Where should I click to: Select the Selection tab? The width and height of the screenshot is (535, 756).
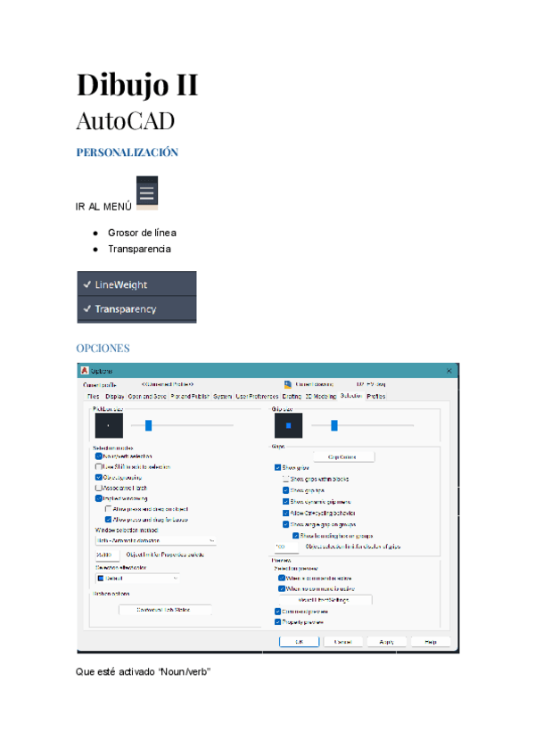(x=351, y=395)
